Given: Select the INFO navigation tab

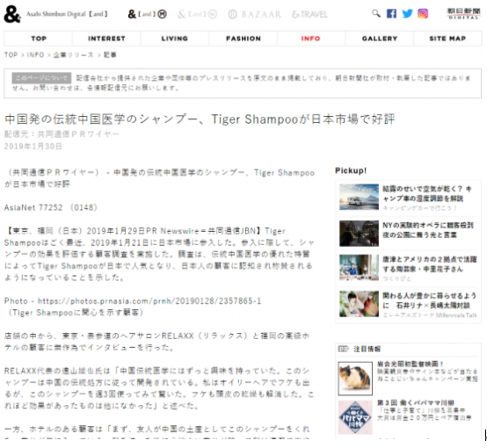Looking at the screenshot, I should click(x=310, y=39).
